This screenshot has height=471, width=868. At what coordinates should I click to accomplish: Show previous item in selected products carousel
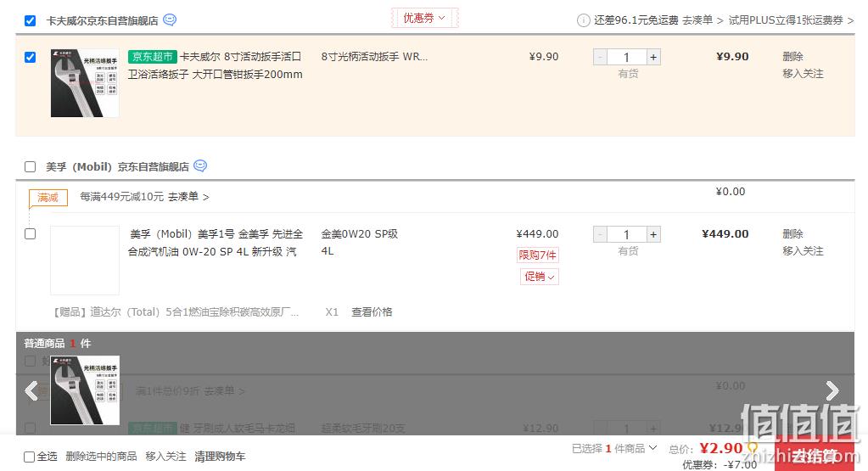(x=31, y=390)
